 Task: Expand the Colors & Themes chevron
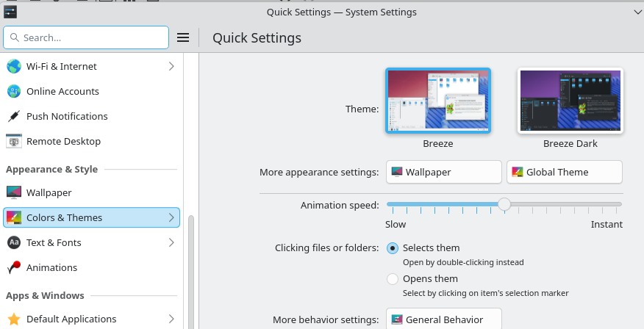172,217
